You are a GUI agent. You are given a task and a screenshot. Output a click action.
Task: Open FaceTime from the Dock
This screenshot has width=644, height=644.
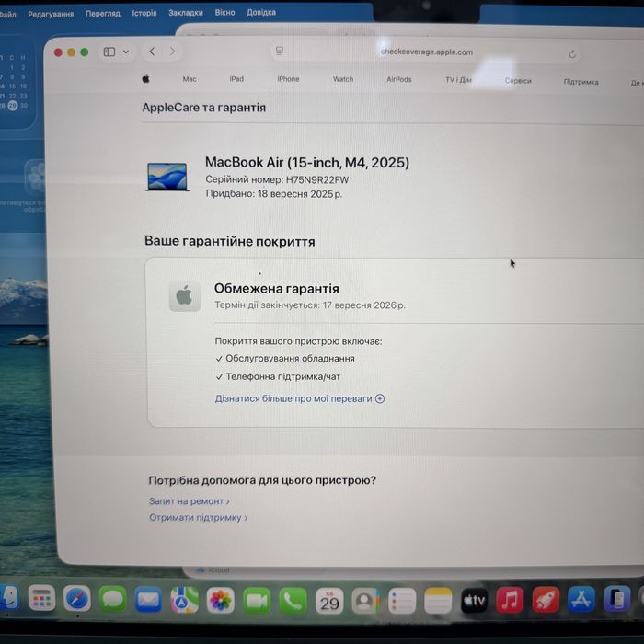pyautogui.click(x=257, y=602)
